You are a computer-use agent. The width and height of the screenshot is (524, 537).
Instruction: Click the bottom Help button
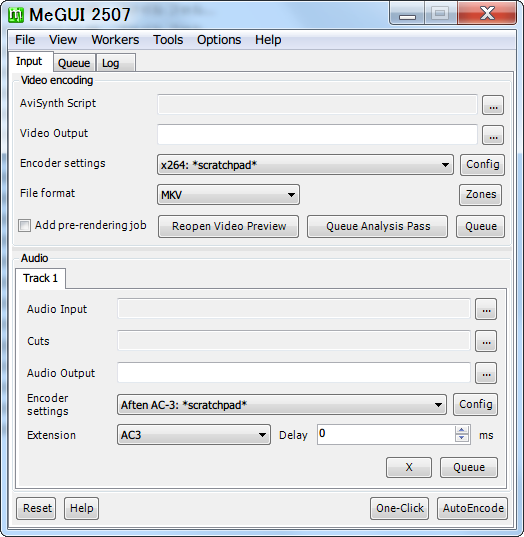tap(82, 508)
